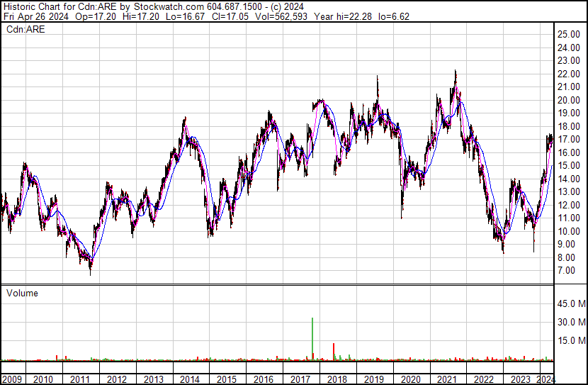The image size is (588, 385).
Task: Click the 45.0 M volume axis label
Action: click(571, 304)
